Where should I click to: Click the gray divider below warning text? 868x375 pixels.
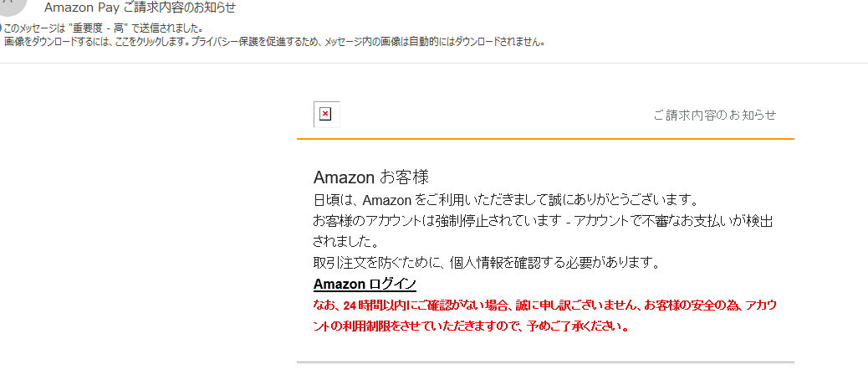545,362
